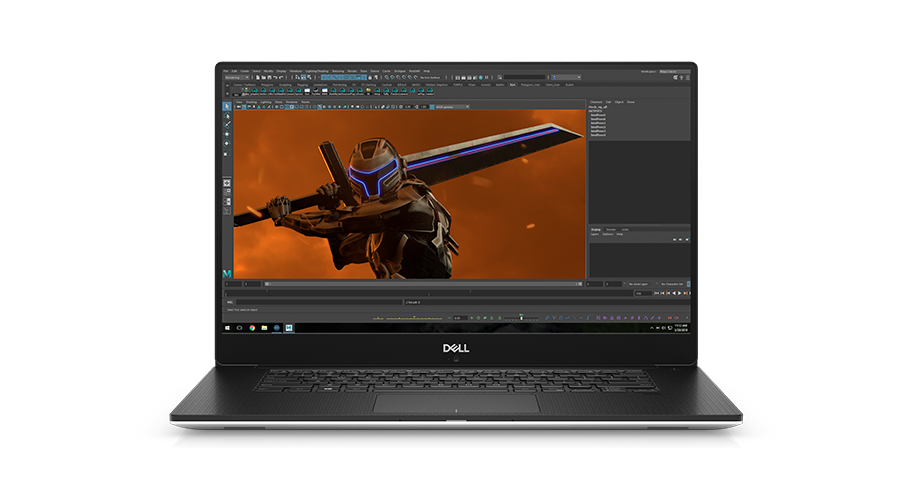This screenshot has width=920, height=500.
Task: Click the Maya icon on the taskbar
Action: (x=289, y=328)
